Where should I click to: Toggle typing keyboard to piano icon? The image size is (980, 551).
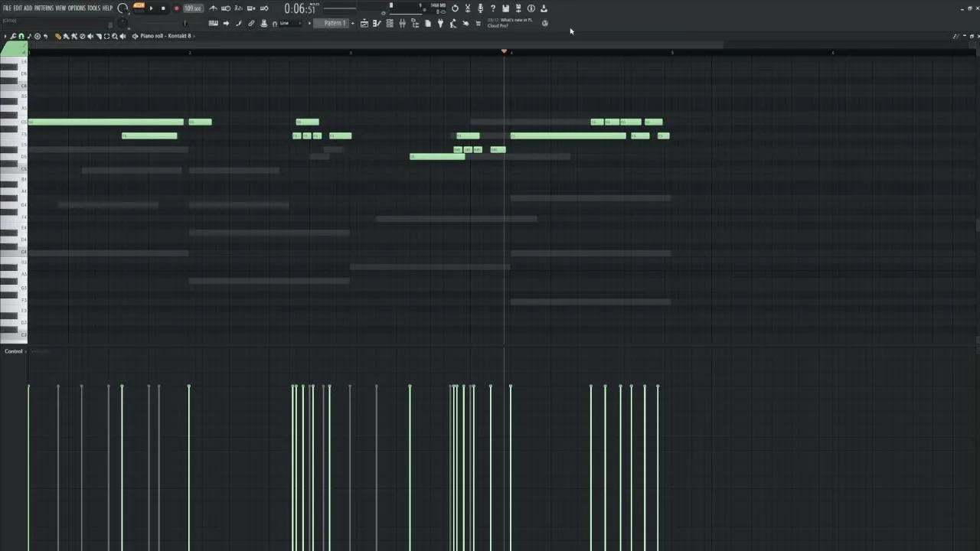click(214, 24)
